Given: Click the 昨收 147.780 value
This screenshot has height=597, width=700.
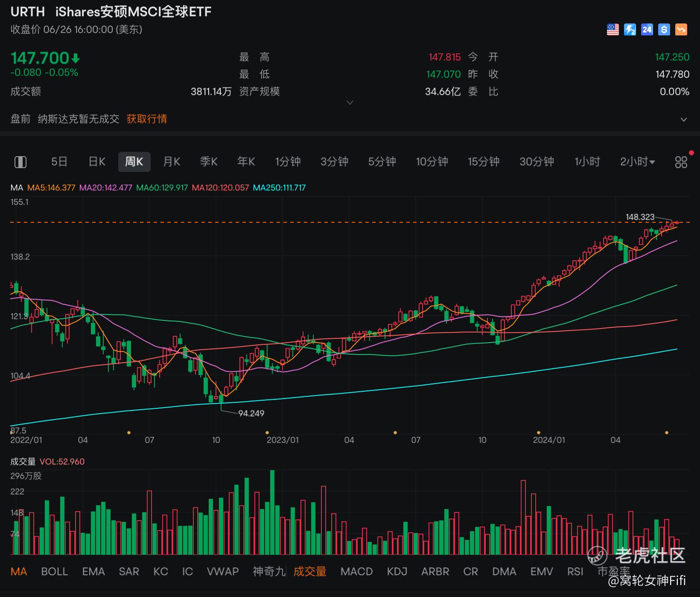Looking at the screenshot, I should click(x=672, y=74).
